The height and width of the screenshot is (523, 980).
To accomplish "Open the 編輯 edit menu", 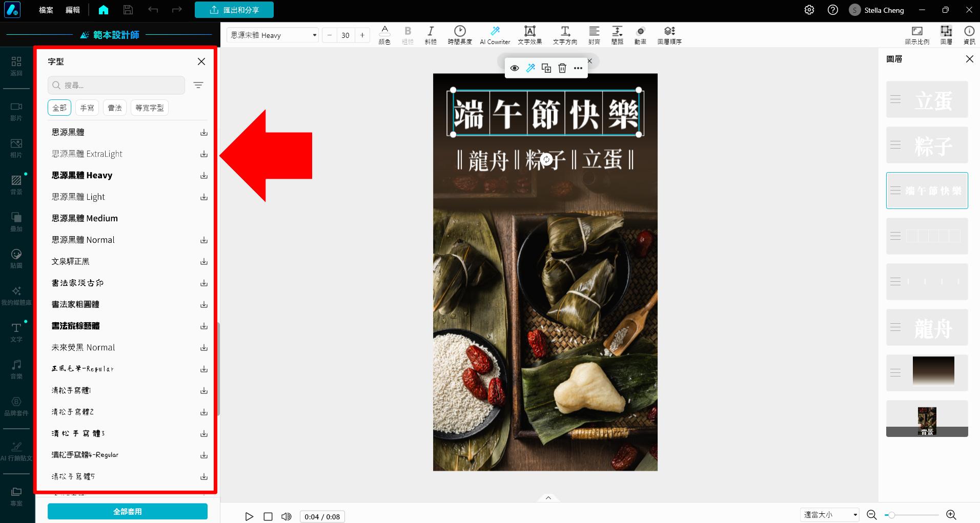I will click(72, 10).
